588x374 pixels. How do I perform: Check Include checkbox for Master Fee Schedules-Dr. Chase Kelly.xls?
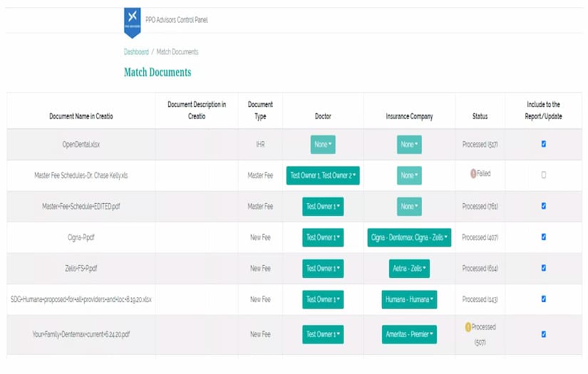coord(544,175)
